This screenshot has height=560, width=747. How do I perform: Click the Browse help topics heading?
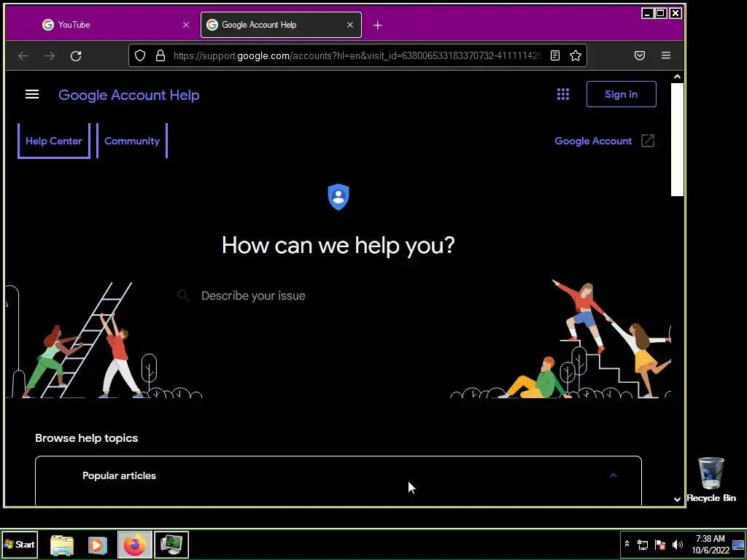click(87, 438)
